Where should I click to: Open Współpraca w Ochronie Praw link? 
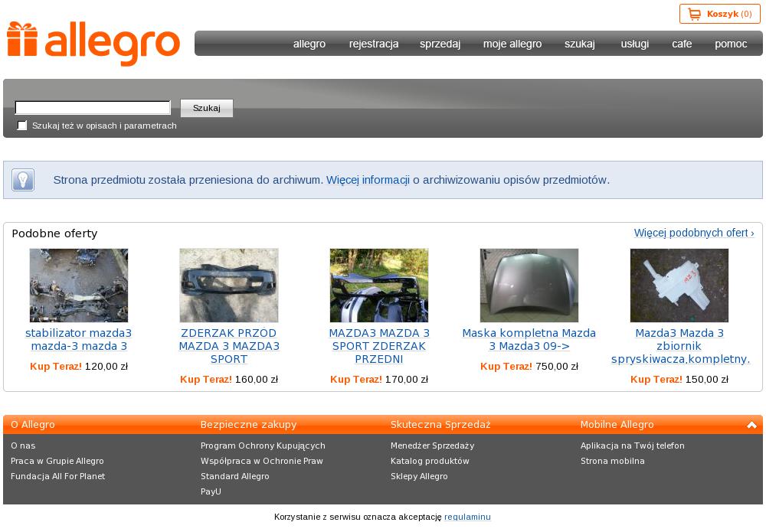click(x=262, y=461)
